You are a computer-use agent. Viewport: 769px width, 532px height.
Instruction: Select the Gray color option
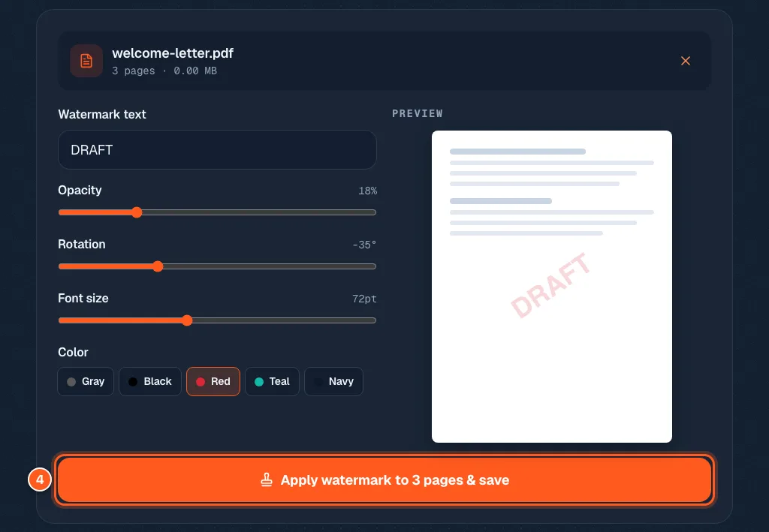click(x=86, y=382)
